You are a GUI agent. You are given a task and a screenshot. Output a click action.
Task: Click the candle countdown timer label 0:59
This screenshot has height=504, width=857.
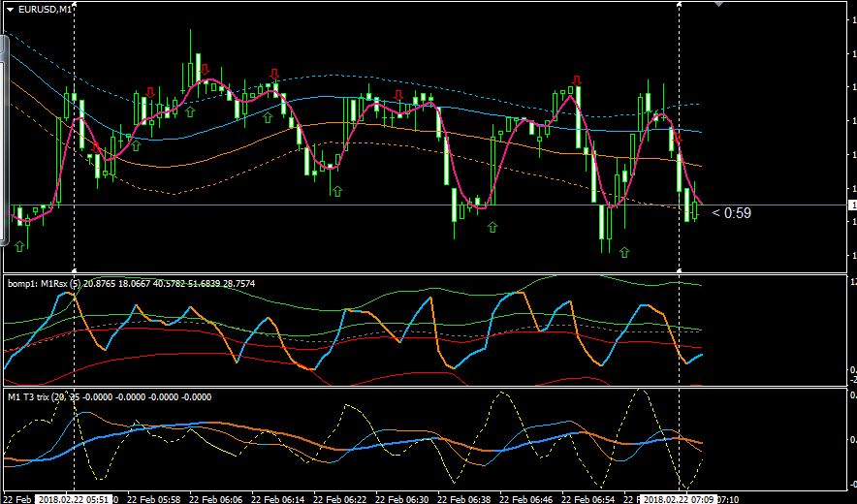click(731, 213)
